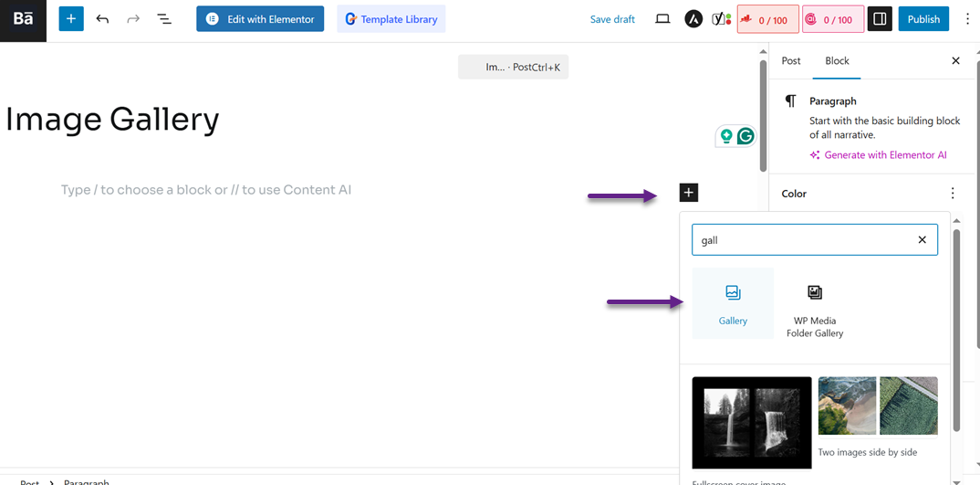This screenshot has width=980, height=485.
Task: Click Edit with Elementor button
Action: pyautogui.click(x=260, y=19)
